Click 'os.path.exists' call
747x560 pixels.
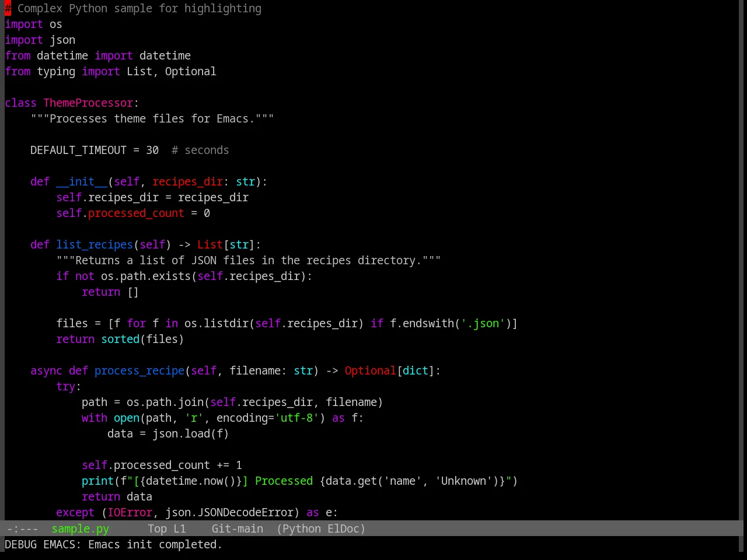click(x=146, y=276)
